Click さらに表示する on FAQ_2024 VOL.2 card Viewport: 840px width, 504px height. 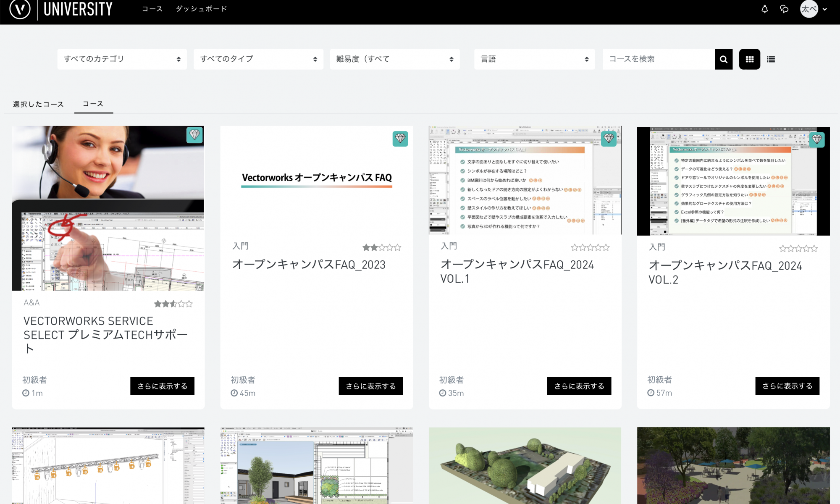point(787,386)
